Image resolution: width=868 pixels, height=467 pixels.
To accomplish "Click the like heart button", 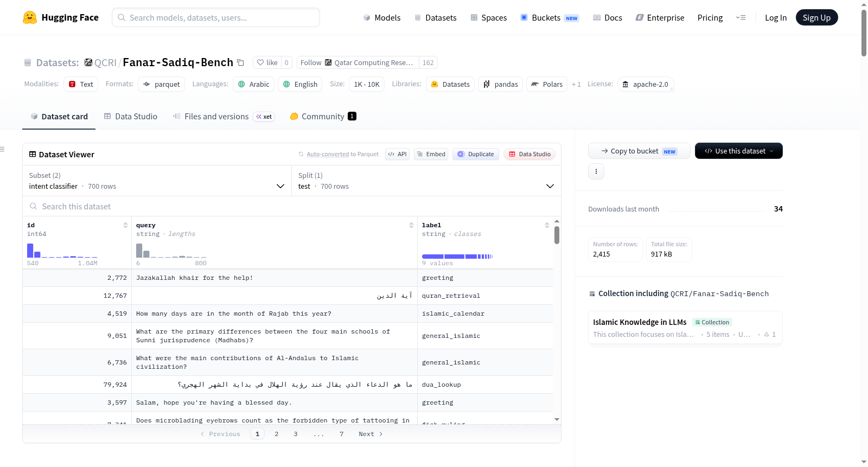I will click(267, 62).
